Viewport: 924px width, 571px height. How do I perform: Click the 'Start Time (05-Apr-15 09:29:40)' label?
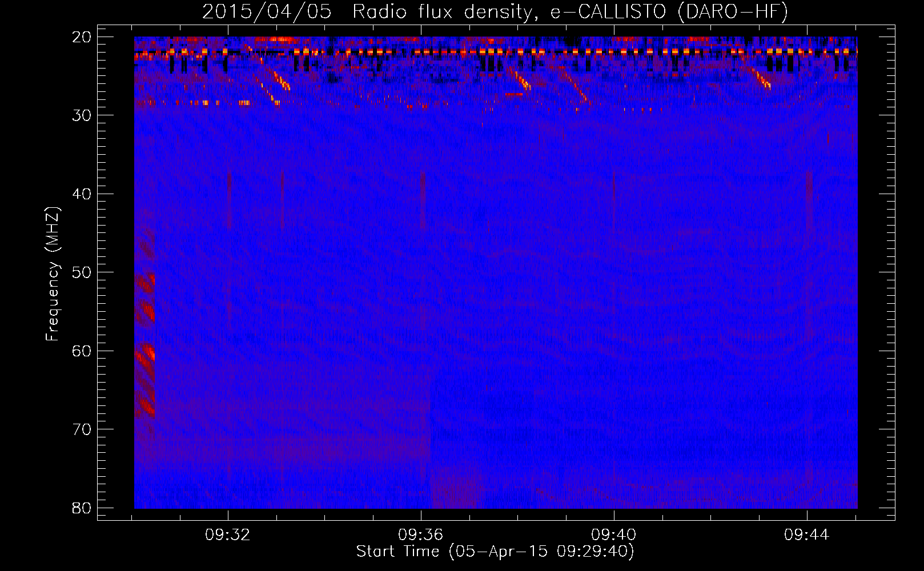495,552
